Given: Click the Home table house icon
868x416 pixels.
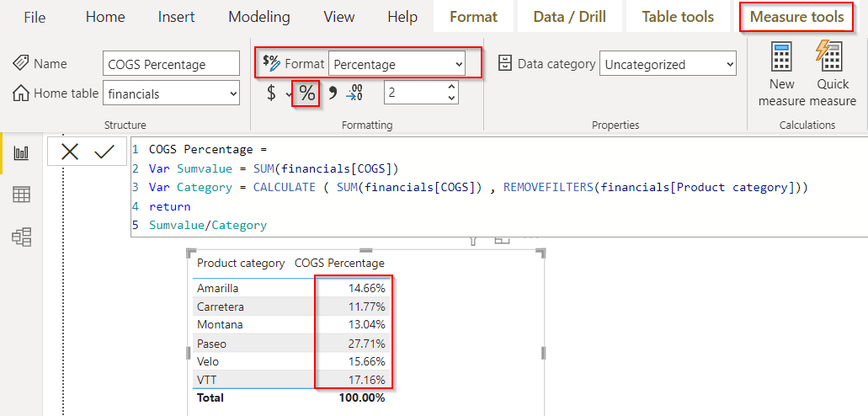Looking at the screenshot, I should 20,93.
